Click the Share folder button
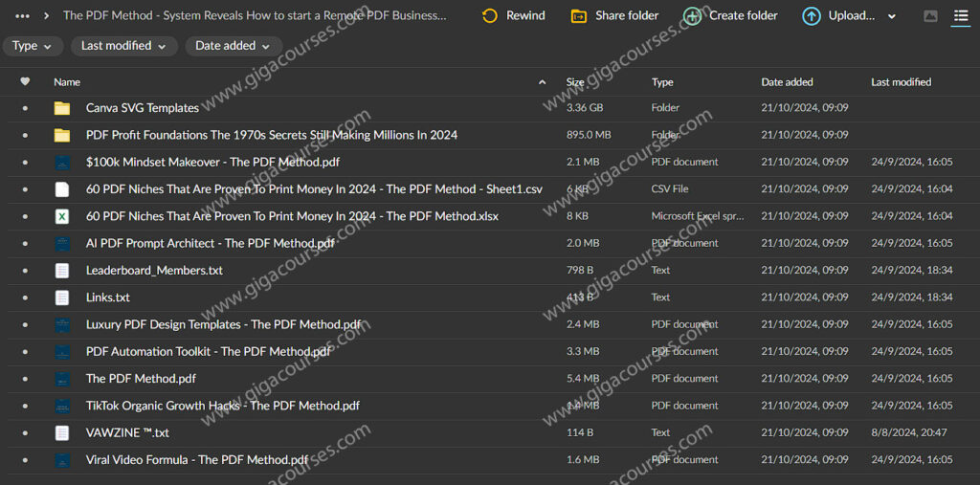Screen dimensions: 980x485 tap(614, 15)
